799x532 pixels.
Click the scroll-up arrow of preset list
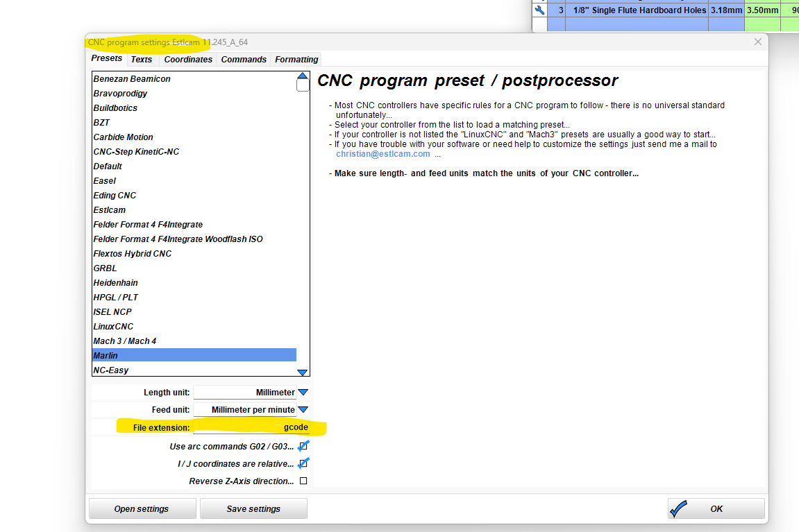point(303,76)
